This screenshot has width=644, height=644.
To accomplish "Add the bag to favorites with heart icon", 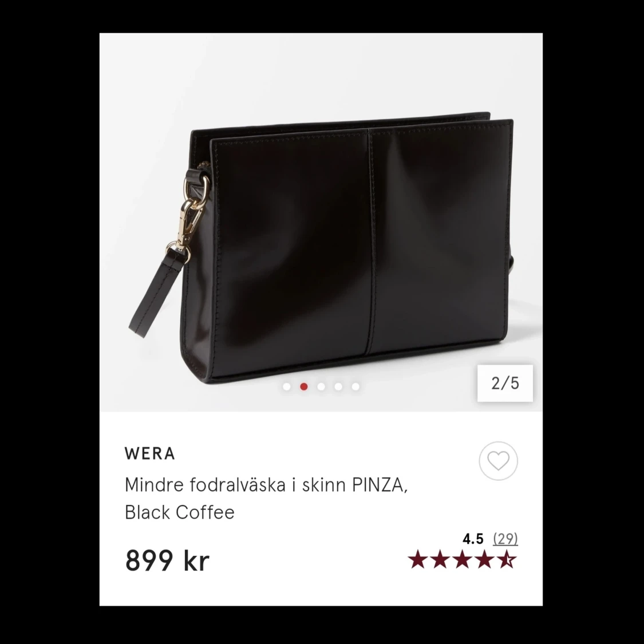I will click(498, 461).
